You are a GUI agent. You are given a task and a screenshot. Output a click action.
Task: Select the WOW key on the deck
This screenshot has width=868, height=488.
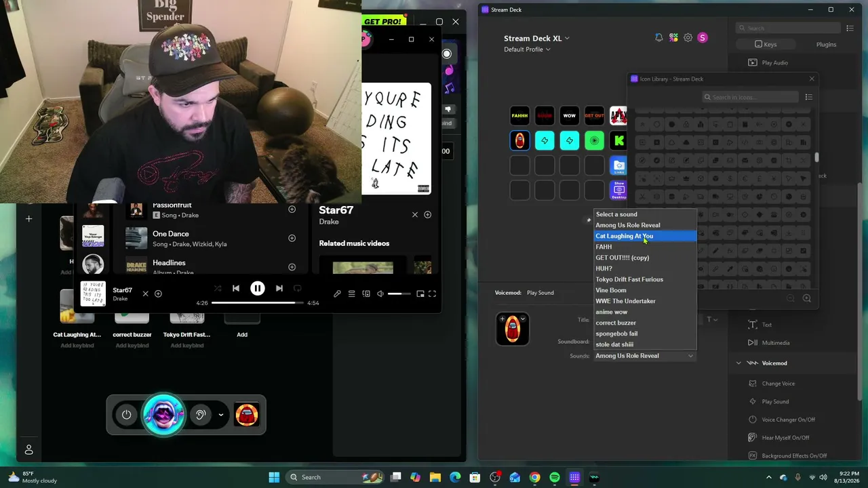[x=569, y=116]
